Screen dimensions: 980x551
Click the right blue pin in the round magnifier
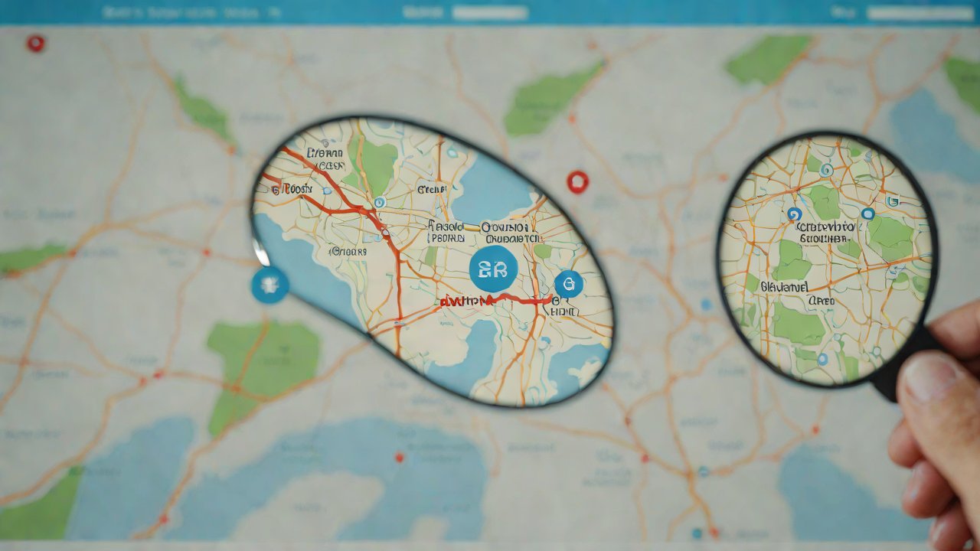click(867, 214)
